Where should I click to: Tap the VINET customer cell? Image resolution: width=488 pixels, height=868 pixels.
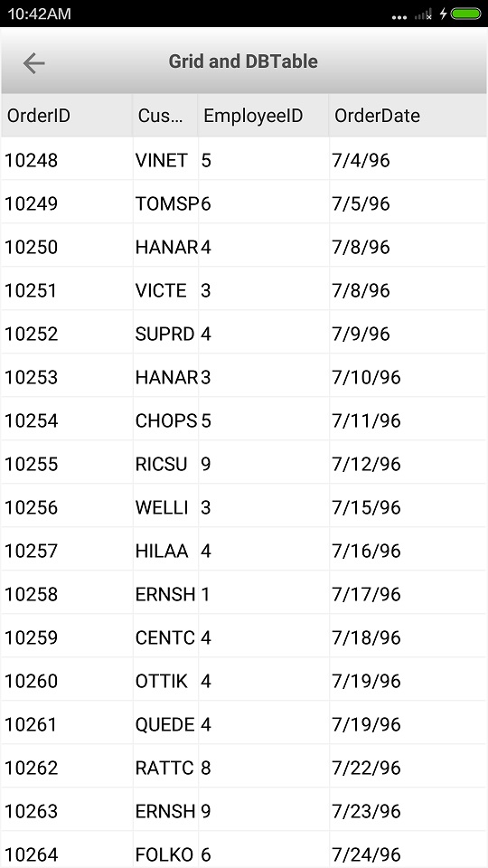click(165, 160)
